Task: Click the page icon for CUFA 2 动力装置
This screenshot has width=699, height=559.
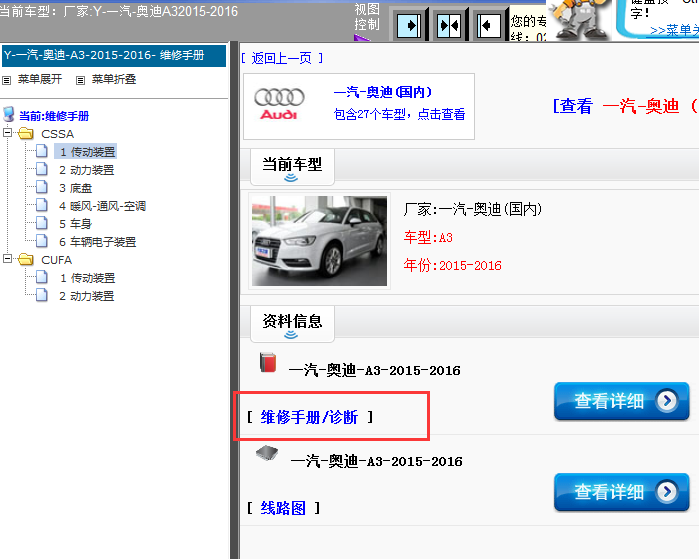Action: tap(42, 295)
